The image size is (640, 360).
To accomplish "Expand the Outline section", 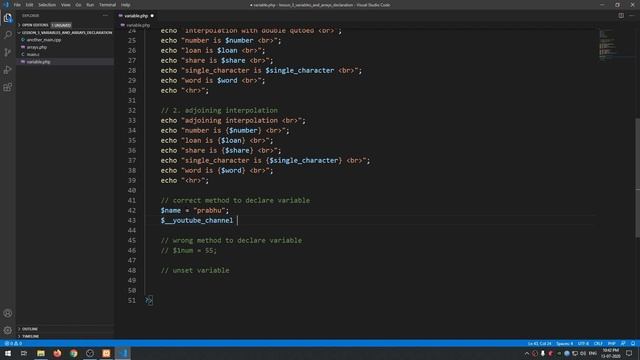I will [x=65, y=329].
